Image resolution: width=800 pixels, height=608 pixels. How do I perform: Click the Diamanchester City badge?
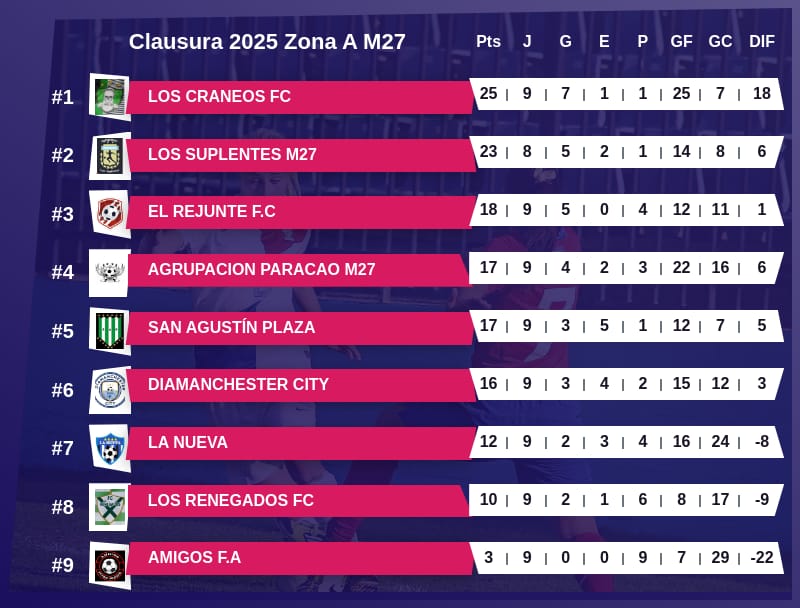pos(110,389)
